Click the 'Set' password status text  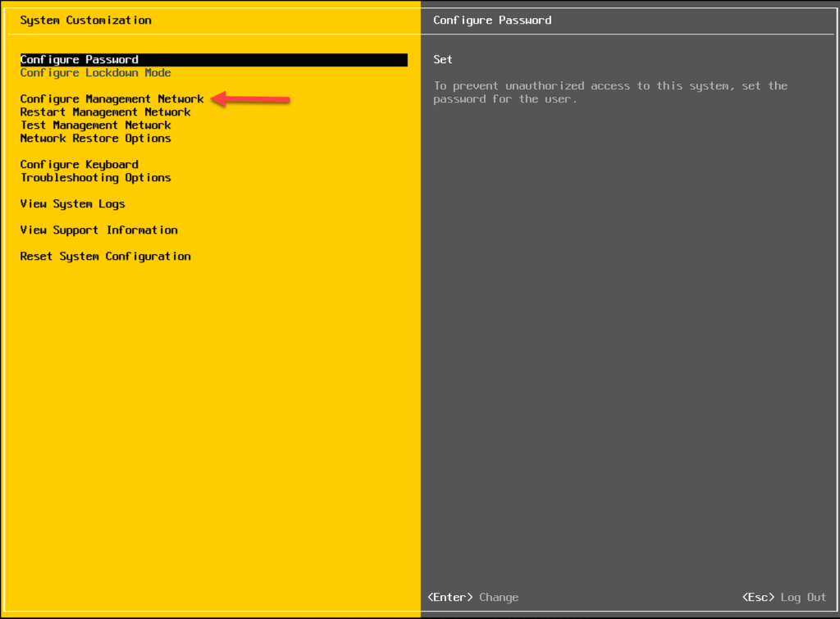(x=443, y=60)
